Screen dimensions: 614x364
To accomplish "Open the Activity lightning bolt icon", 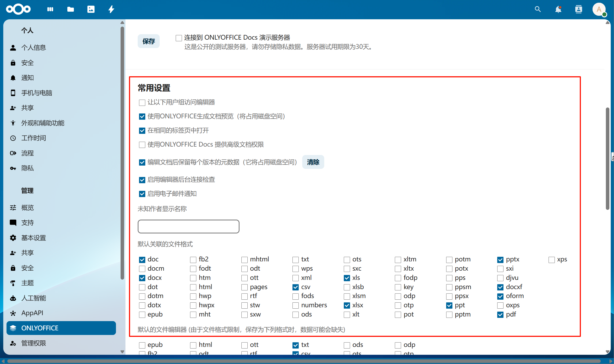I will [111, 9].
